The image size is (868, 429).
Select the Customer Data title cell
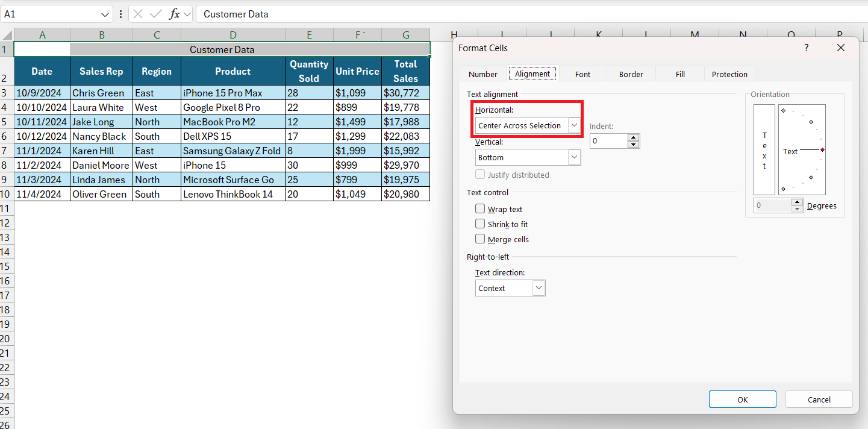click(222, 49)
